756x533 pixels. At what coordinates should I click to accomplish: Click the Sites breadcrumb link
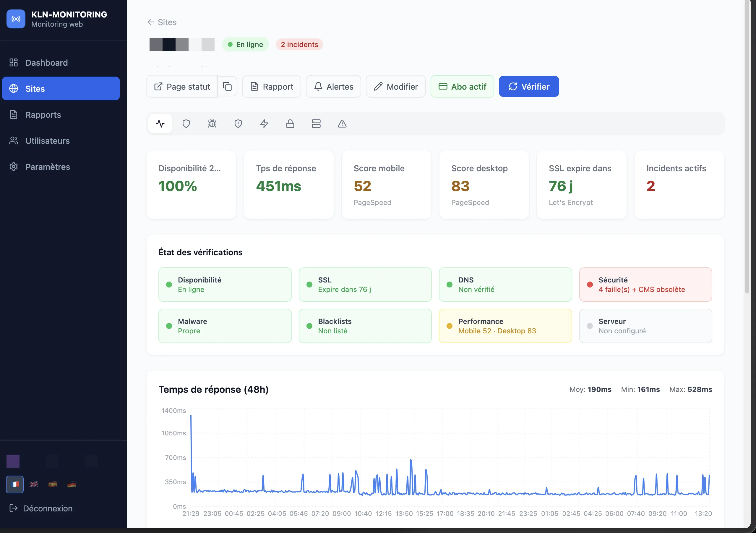167,22
